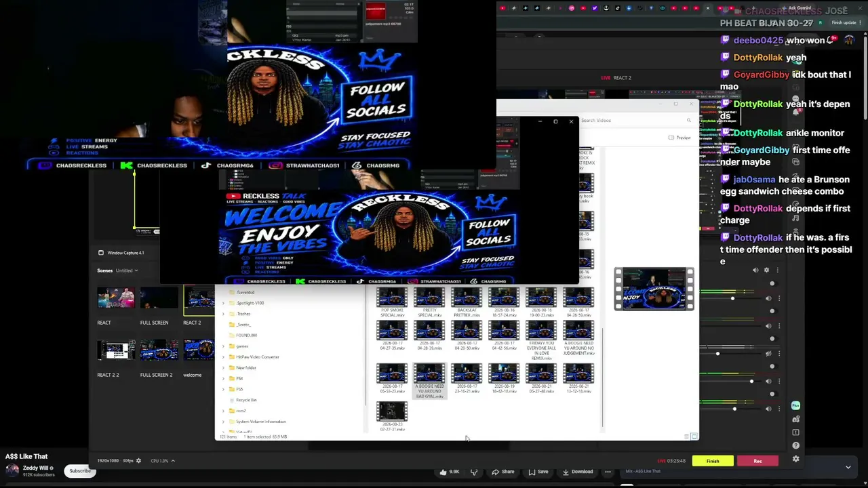868x488 pixels.
Task: Toggle the Preview pane in Explorer
Action: coord(679,138)
